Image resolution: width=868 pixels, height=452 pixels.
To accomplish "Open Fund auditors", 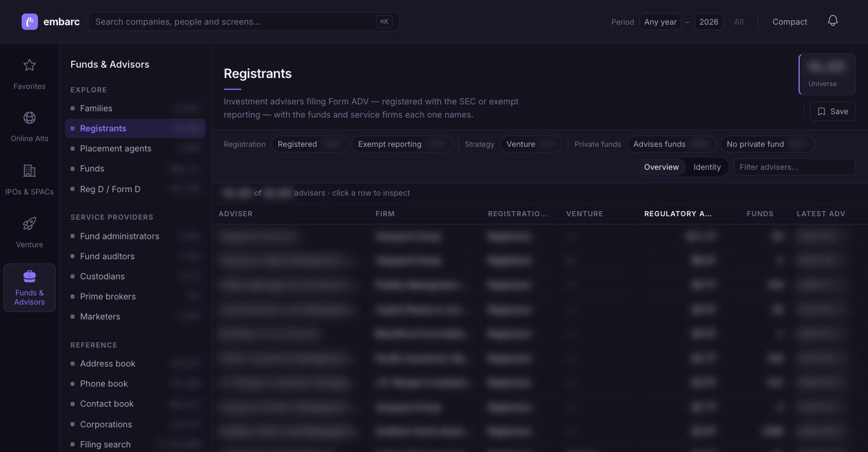I will (135, 256).
